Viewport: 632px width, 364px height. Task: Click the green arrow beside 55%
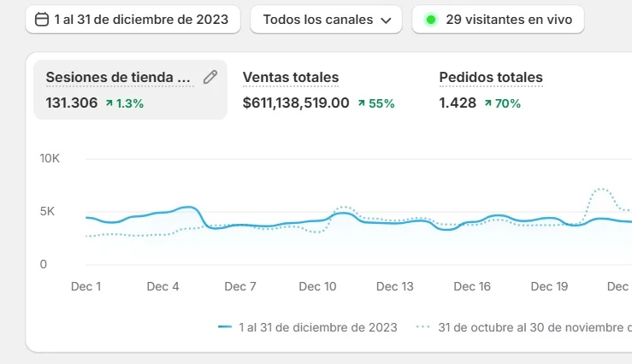pyautogui.click(x=361, y=103)
